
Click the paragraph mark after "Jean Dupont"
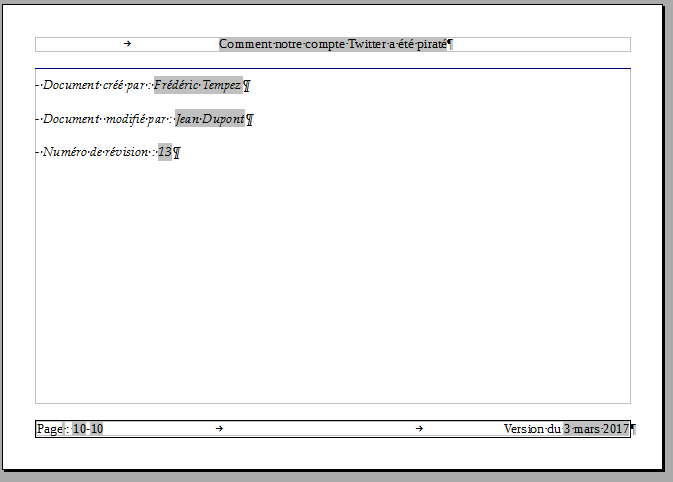250,121
